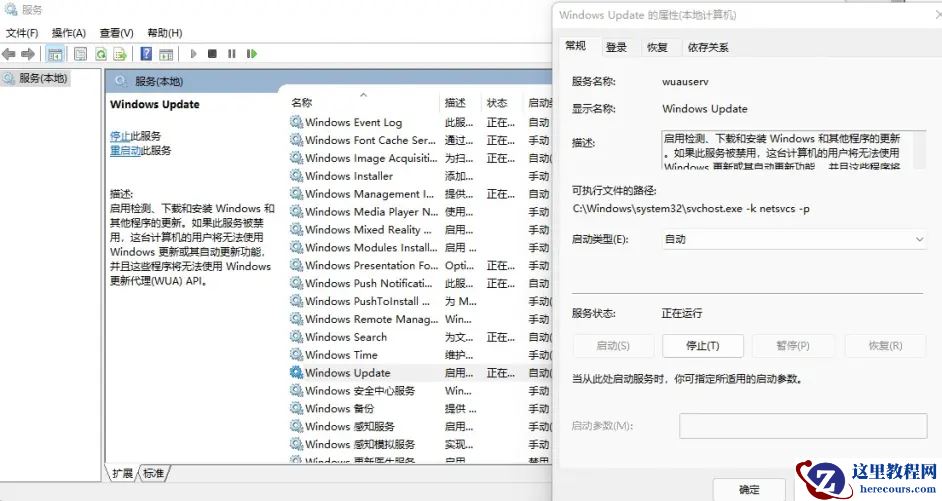The height and width of the screenshot is (501, 942).
Task: Select the Windows Push Notifications row
Action: [x=419, y=284]
